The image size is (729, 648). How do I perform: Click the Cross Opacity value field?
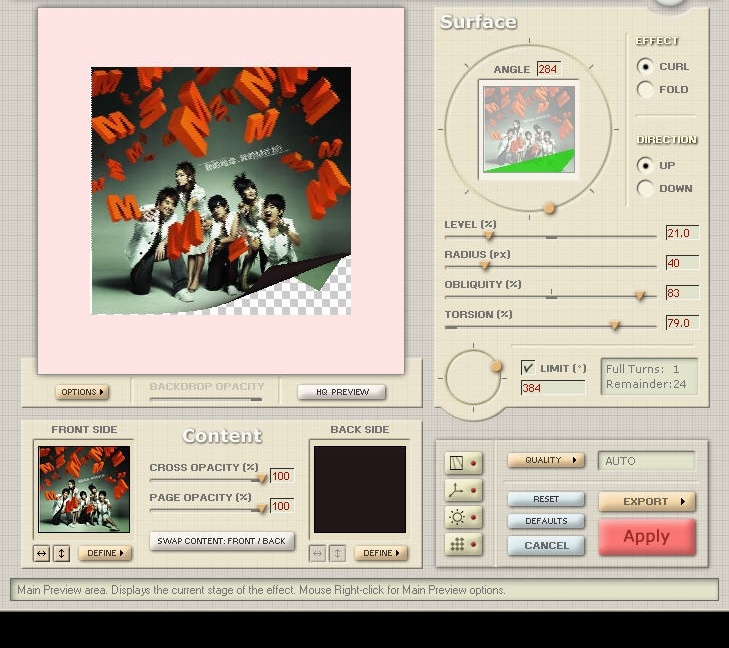282,476
